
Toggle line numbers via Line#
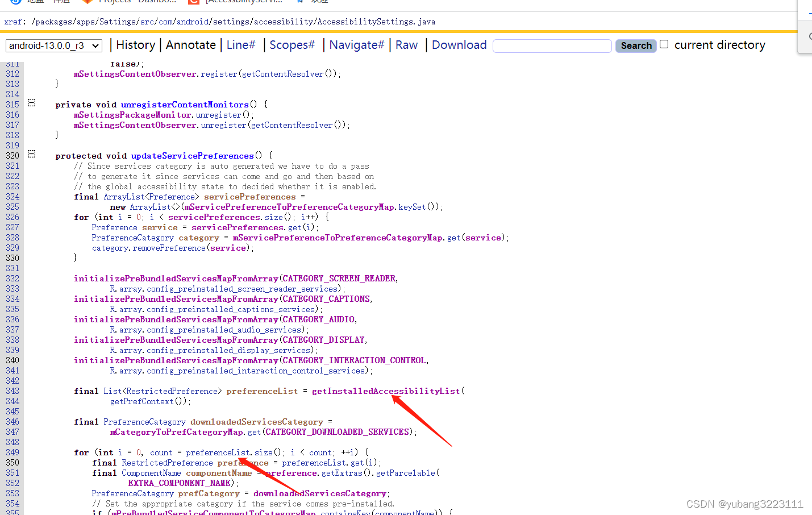(240, 44)
